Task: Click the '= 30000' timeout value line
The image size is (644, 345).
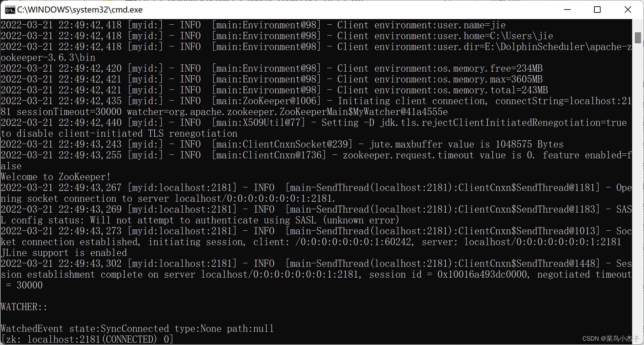Action: point(24,285)
